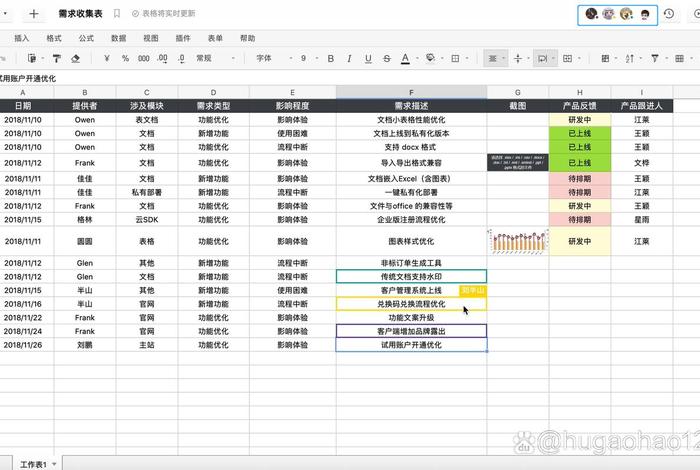Image resolution: width=700 pixels, height=470 pixels.
Task: Click the merge cells icon
Action: 567,58
